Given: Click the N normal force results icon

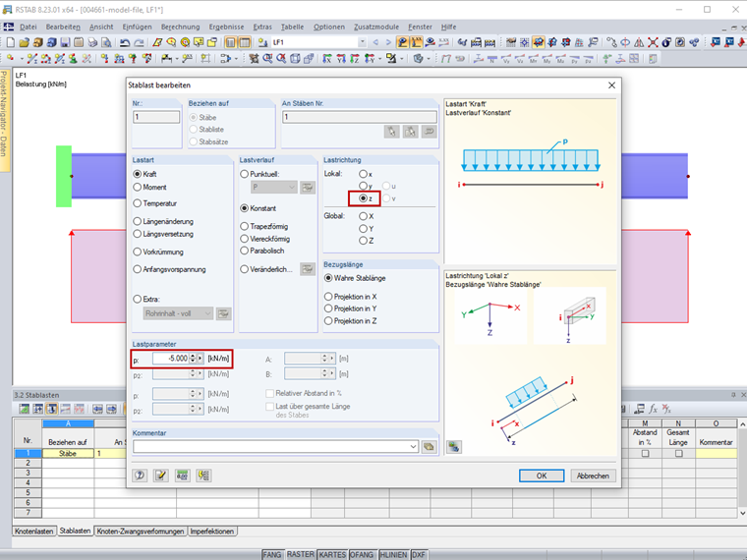Looking at the screenshot, I should click(492, 59).
